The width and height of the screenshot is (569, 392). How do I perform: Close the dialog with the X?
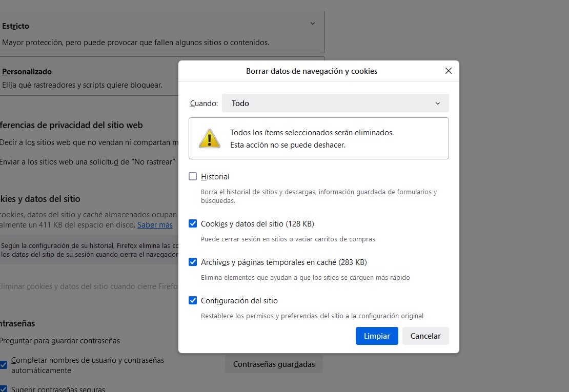tap(449, 71)
